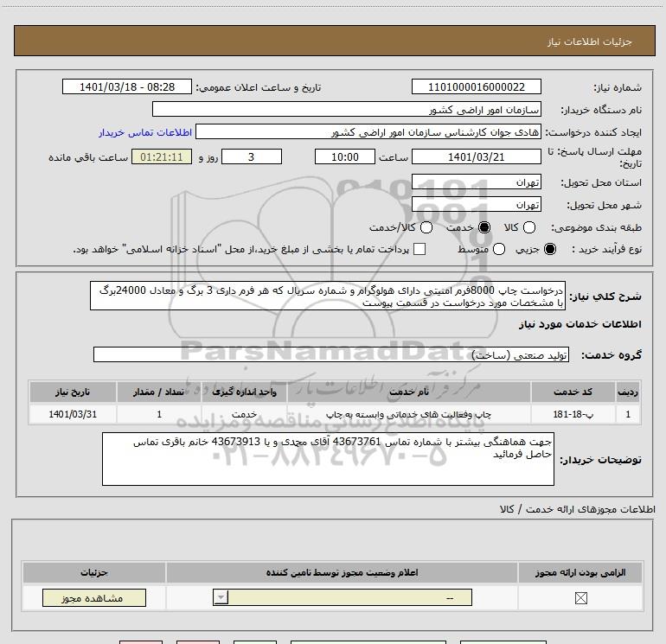Select the کالا/خدمت radio button
Screen dimensions: 666x644
tap(426, 227)
